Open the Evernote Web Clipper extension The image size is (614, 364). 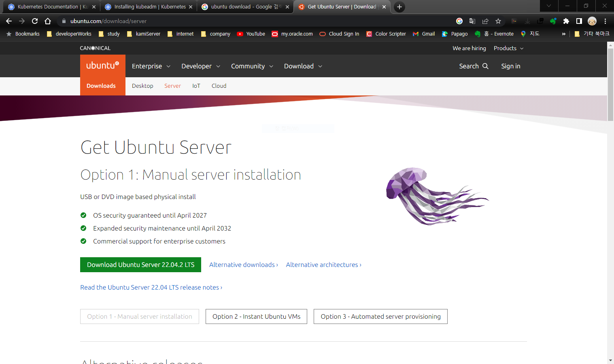click(x=553, y=21)
